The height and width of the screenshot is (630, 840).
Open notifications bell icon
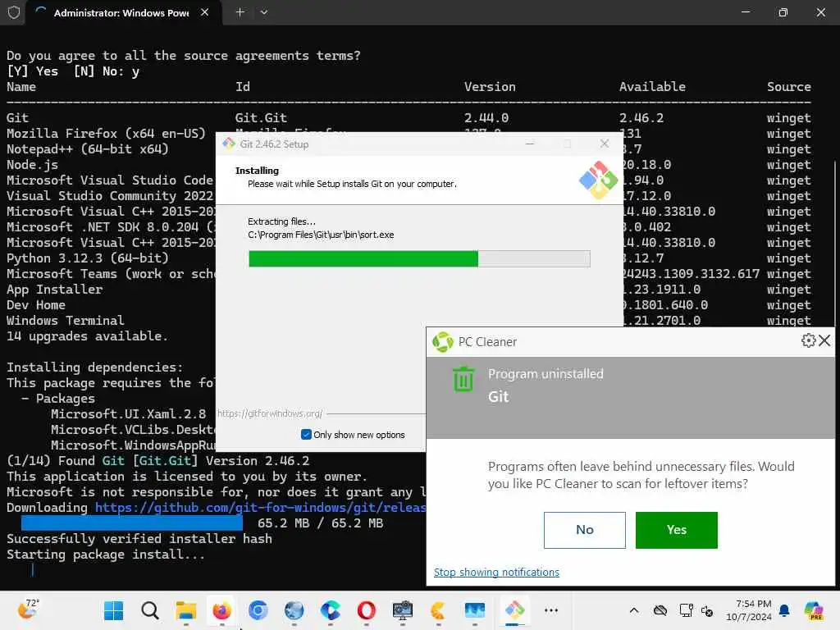click(784, 610)
